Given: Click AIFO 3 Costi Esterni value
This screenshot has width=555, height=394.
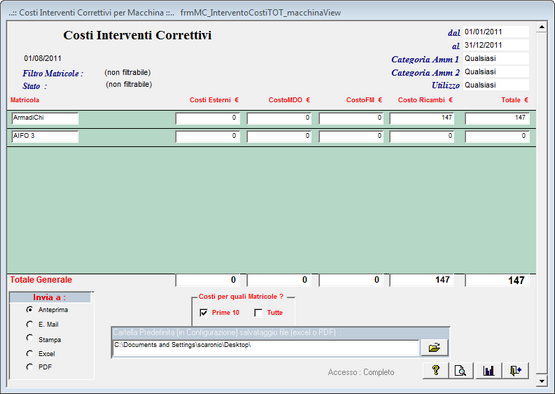Looking at the screenshot, I should click(x=208, y=137).
